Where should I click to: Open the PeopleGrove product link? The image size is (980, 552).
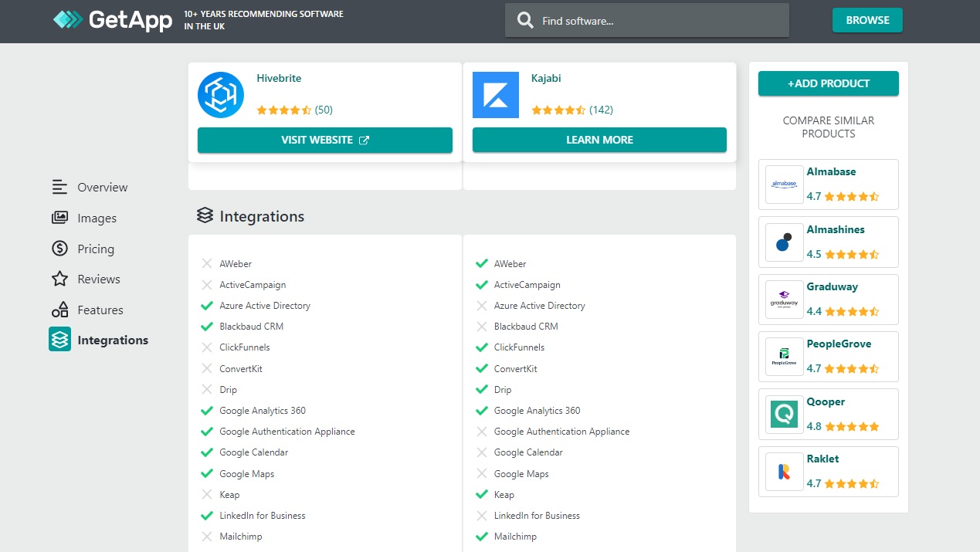839,344
